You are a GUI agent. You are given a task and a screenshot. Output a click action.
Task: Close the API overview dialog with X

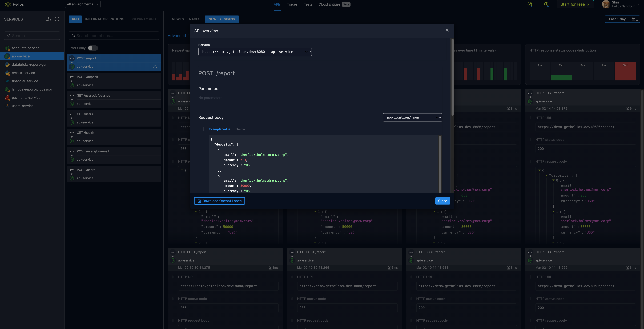[447, 30]
